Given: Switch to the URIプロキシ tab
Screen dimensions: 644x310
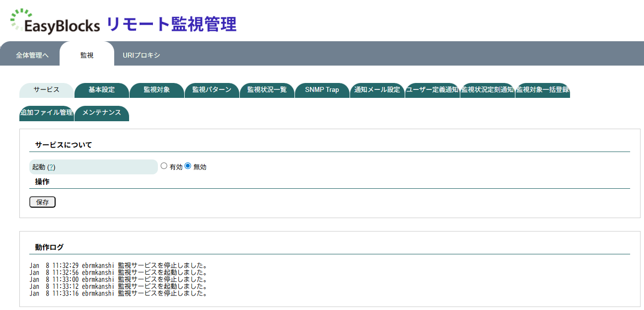Looking at the screenshot, I should [x=142, y=55].
